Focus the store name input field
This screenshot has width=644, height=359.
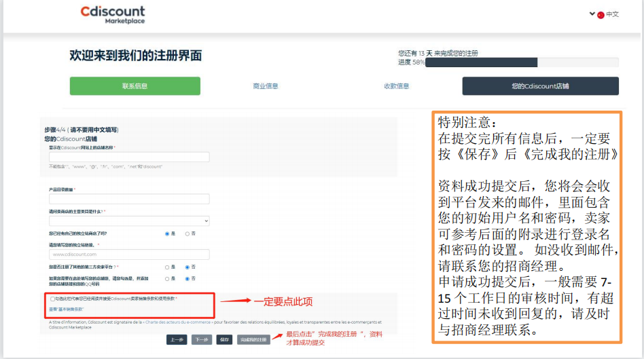tap(129, 157)
